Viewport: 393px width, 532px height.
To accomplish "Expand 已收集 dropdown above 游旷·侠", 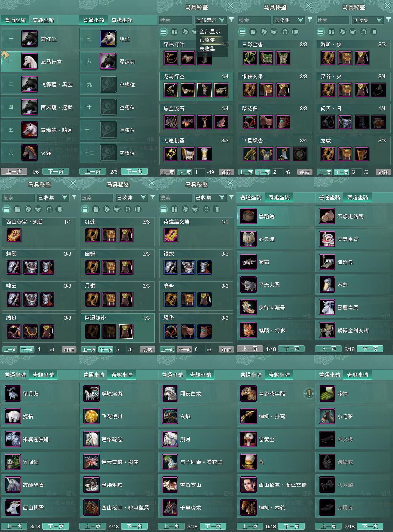I will [x=367, y=20].
